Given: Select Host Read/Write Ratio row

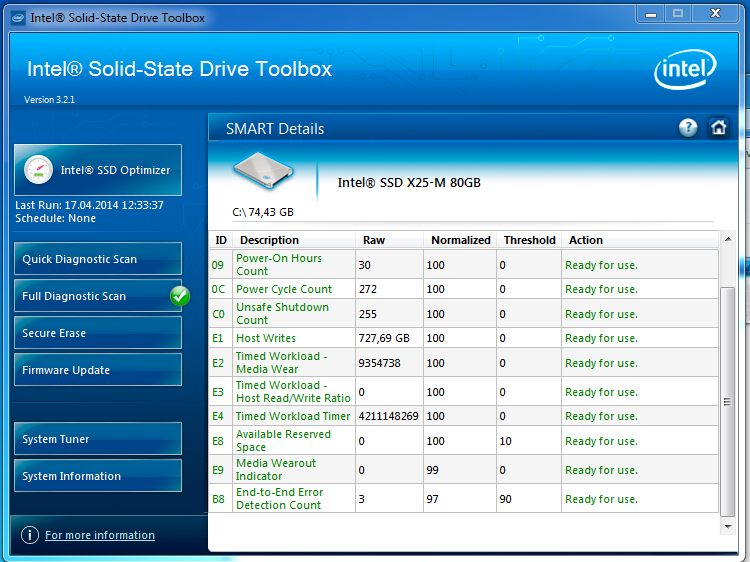Looking at the screenshot, I should (464, 391).
